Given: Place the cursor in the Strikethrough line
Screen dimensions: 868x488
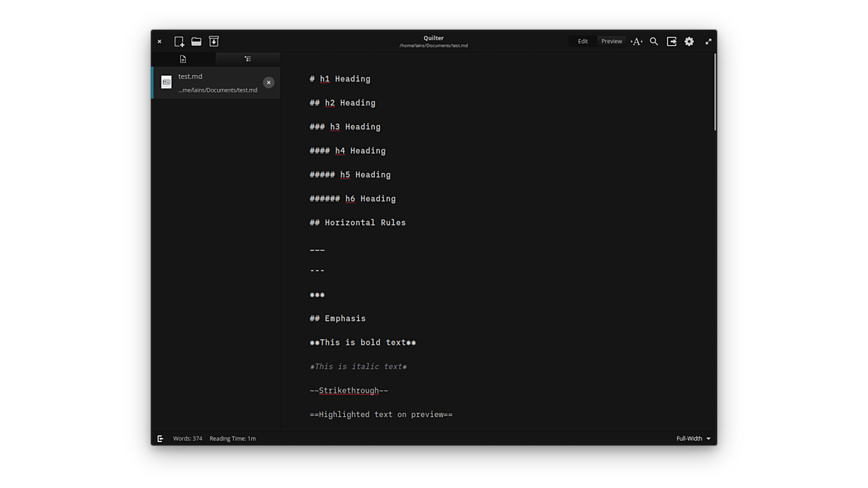Looking at the screenshot, I should [x=348, y=391].
